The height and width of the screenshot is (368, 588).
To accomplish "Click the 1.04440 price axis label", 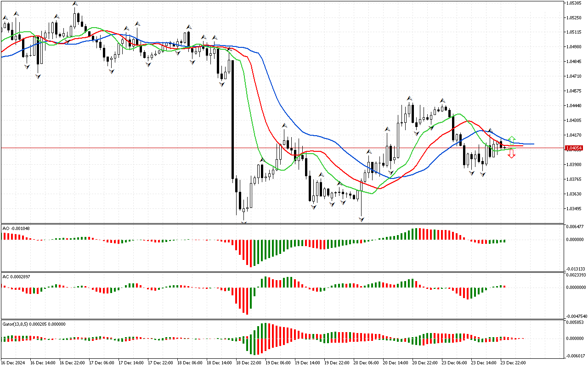I will tap(575, 106).
